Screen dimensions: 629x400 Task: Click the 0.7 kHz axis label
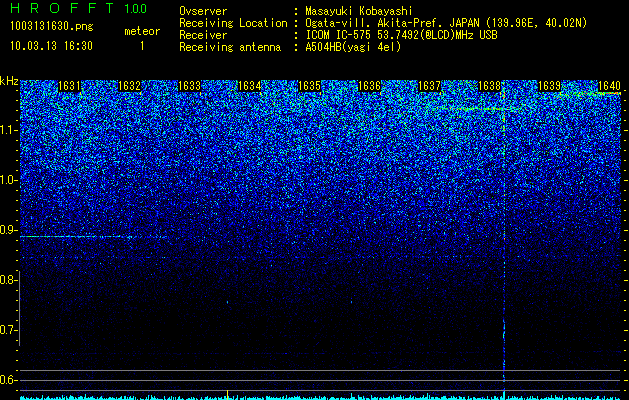(x=8, y=330)
